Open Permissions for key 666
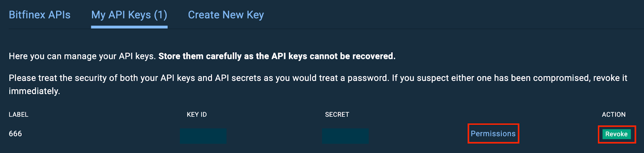The image size is (644, 153). pyautogui.click(x=493, y=134)
